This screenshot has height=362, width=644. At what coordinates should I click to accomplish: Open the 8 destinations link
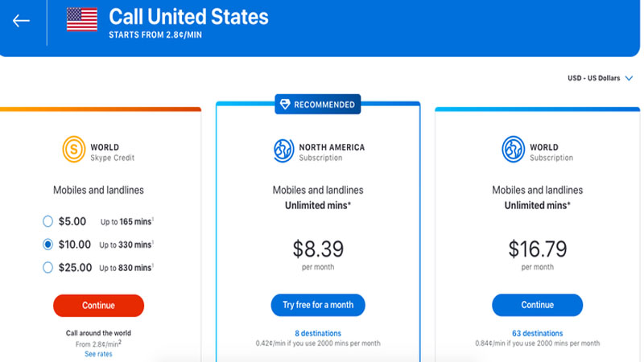pyautogui.click(x=318, y=333)
